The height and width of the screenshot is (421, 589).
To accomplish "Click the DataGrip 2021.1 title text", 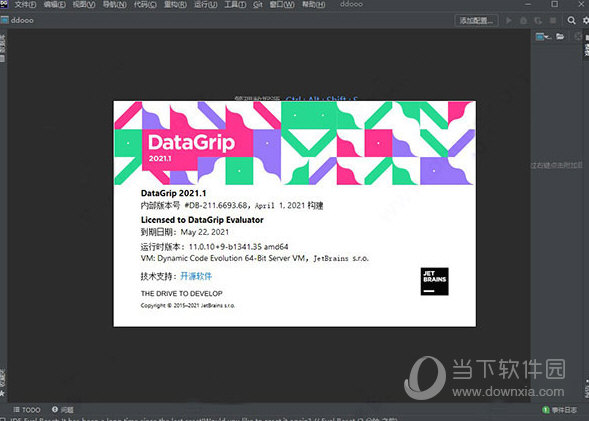I will (173, 193).
